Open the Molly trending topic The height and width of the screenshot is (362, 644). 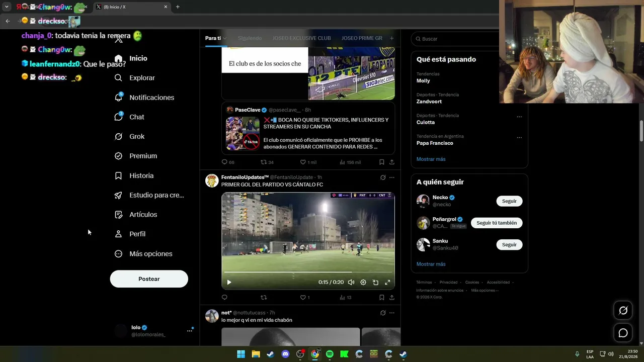coord(423,80)
